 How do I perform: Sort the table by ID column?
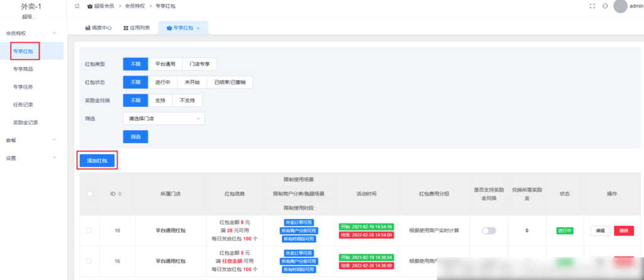pos(120,194)
